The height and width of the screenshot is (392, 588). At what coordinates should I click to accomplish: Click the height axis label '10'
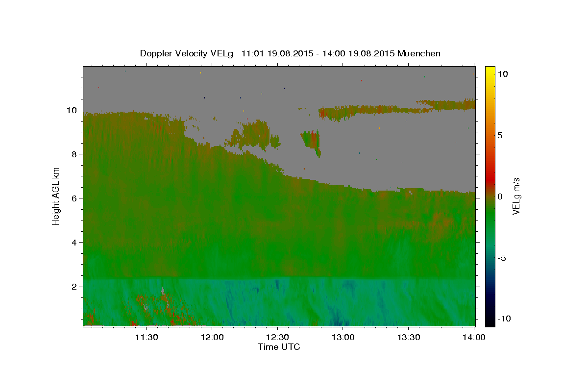[x=73, y=110]
